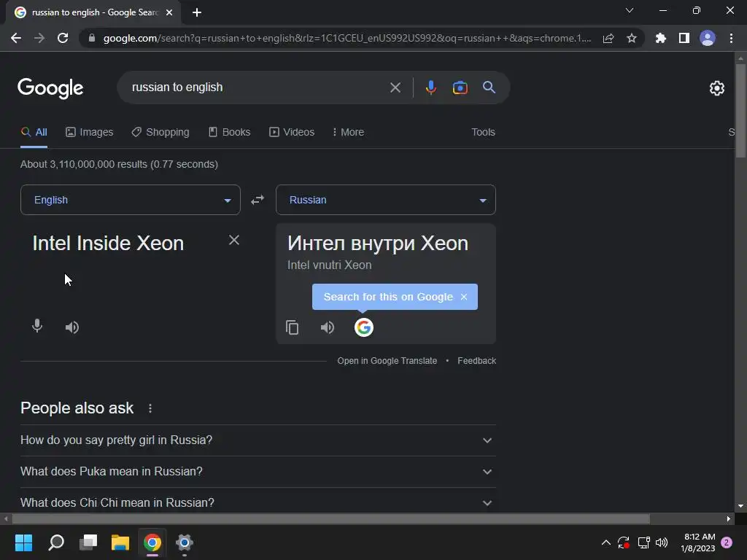Close the russian to english tab
Viewport: 747px width, 560px height.
click(x=169, y=12)
